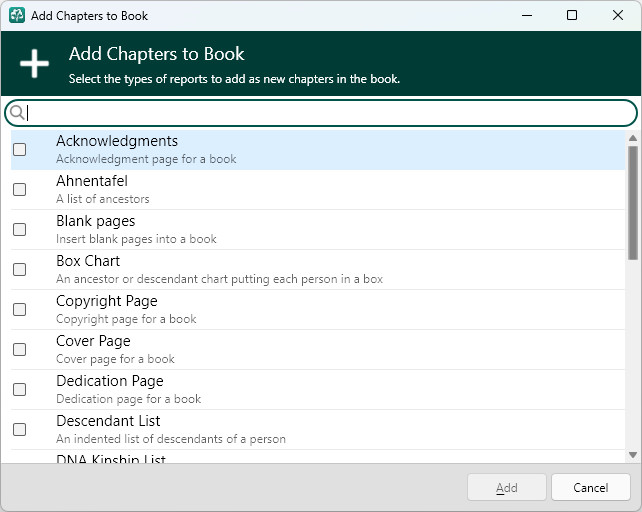This screenshot has height=512, width=642.
Task: Click 'Insert blank pages into a book' description
Action: [x=136, y=239]
